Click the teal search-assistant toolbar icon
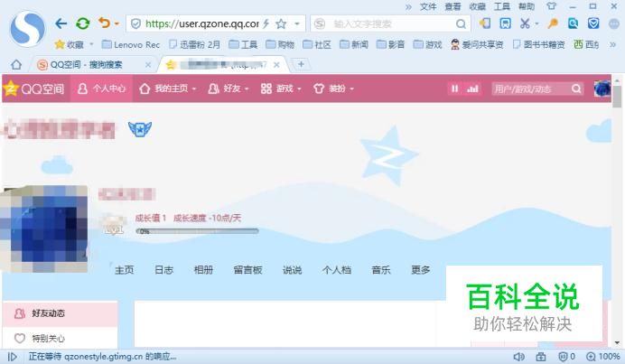 [574, 23]
